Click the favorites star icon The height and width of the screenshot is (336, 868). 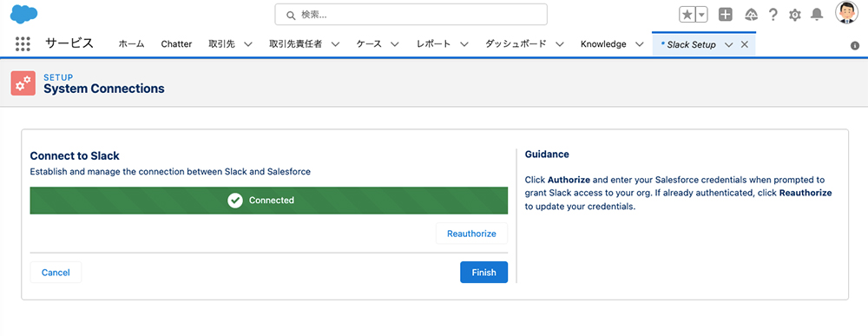point(687,15)
